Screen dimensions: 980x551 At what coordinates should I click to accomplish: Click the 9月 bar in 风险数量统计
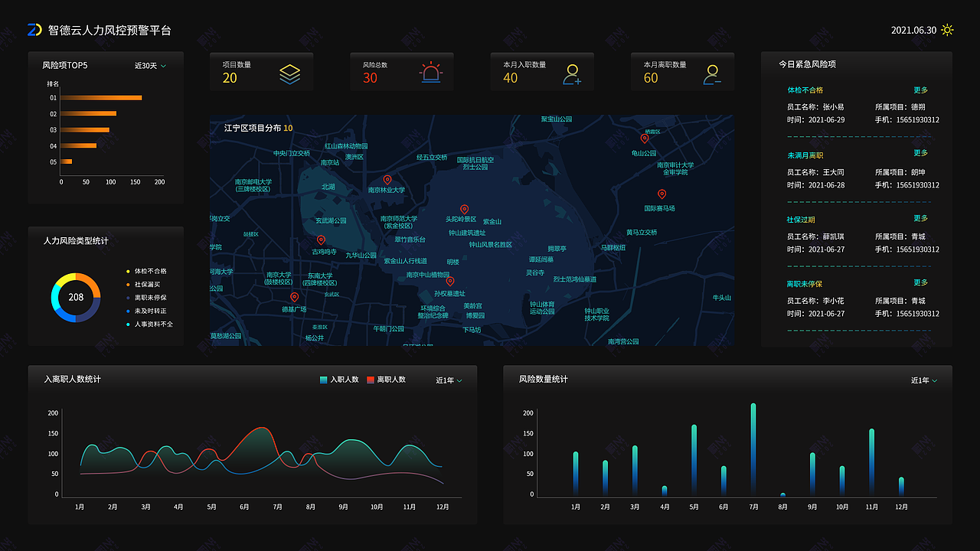(x=812, y=475)
